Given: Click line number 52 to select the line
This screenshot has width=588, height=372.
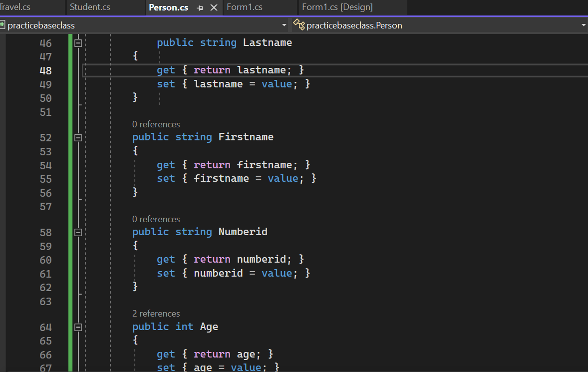Looking at the screenshot, I should (x=45, y=137).
